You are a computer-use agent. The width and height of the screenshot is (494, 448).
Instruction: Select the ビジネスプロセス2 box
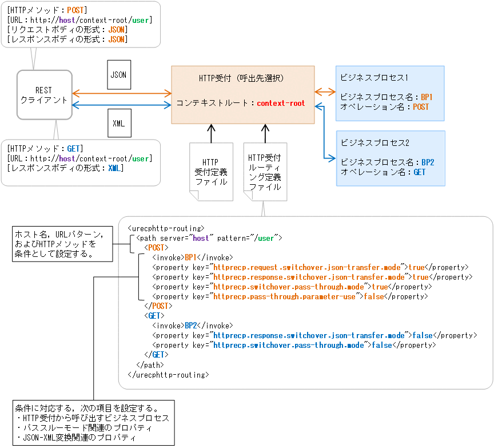click(x=390, y=157)
